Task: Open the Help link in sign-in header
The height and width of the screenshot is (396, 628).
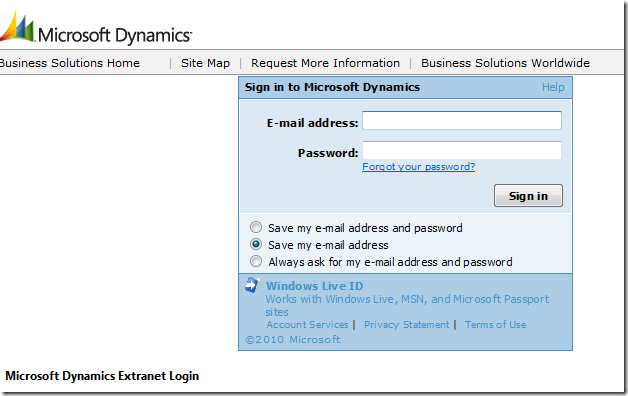Action: pos(553,87)
